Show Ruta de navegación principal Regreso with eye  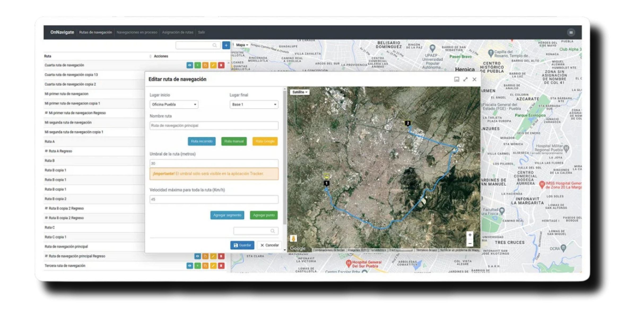197,256
